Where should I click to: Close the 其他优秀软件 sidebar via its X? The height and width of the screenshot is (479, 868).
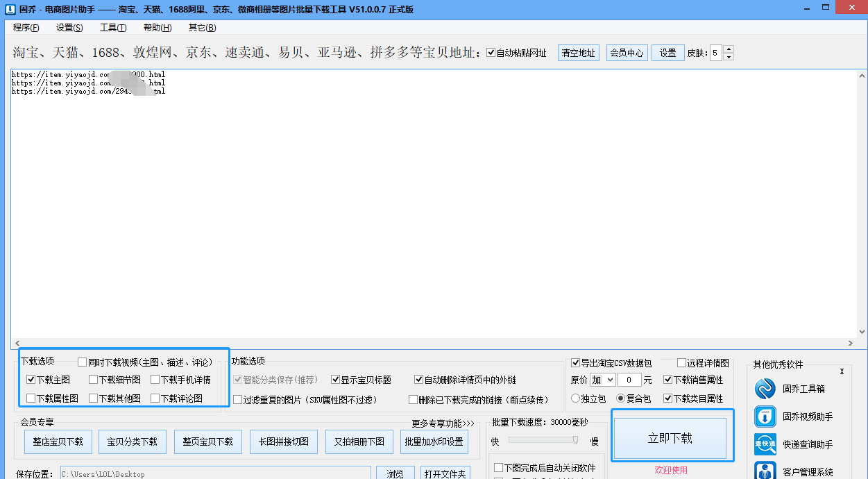[842, 371]
